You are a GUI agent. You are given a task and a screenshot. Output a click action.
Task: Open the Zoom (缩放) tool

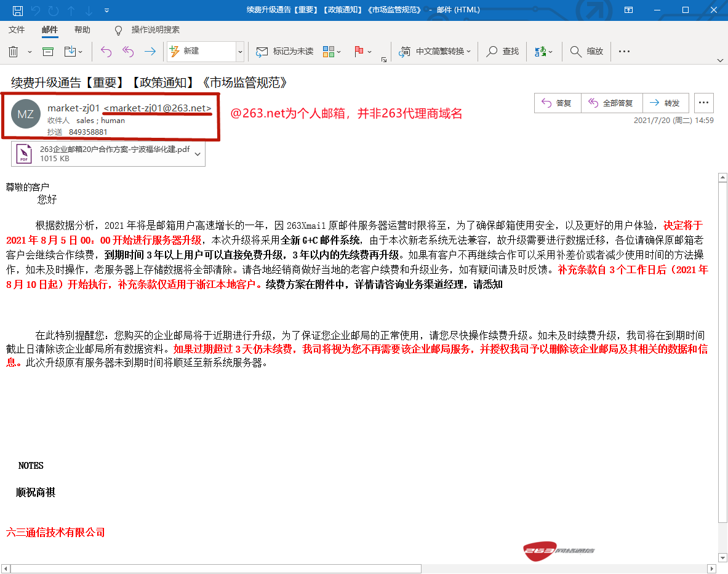(x=586, y=52)
